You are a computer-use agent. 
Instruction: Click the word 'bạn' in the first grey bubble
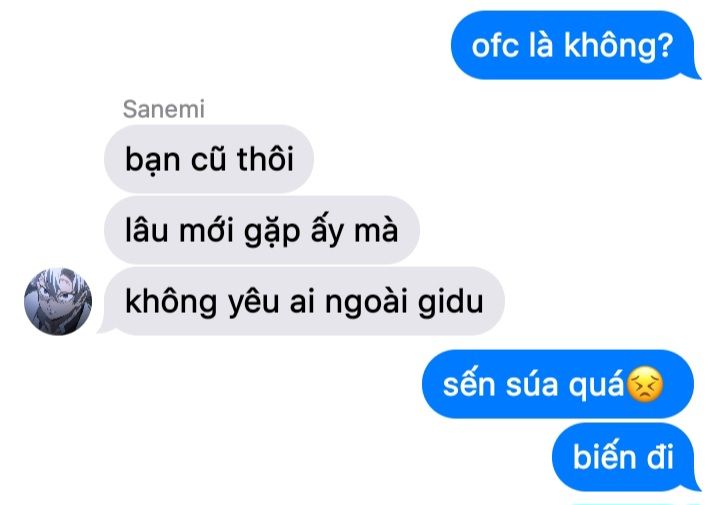tap(152, 160)
